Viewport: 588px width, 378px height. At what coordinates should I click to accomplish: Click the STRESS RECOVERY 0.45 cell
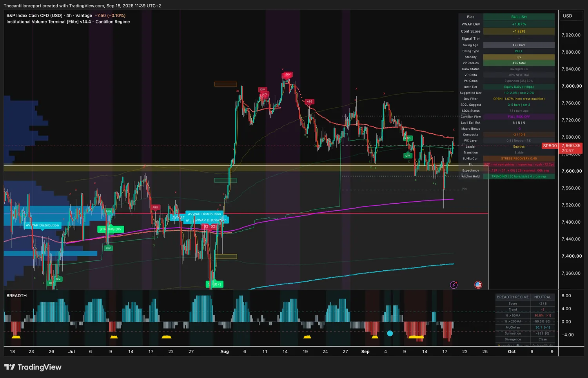pos(519,159)
